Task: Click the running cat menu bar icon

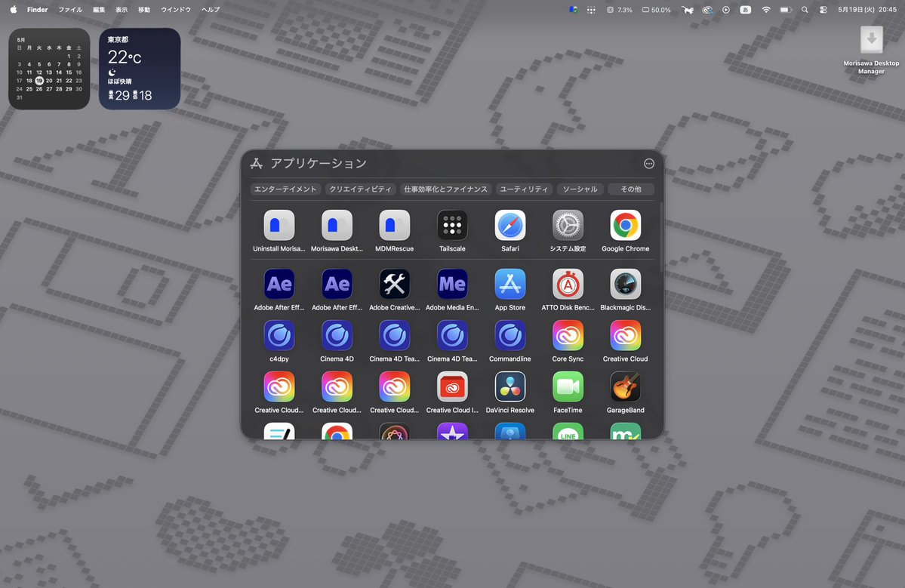Action: pyautogui.click(x=688, y=10)
